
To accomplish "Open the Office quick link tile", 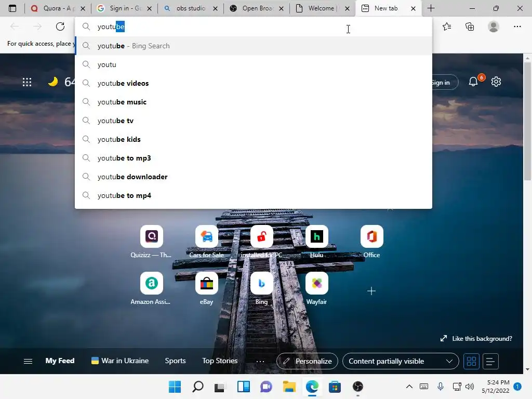I will click(371, 236).
